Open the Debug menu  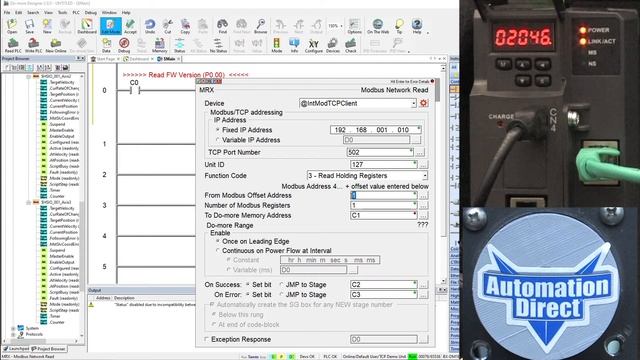(x=91, y=13)
